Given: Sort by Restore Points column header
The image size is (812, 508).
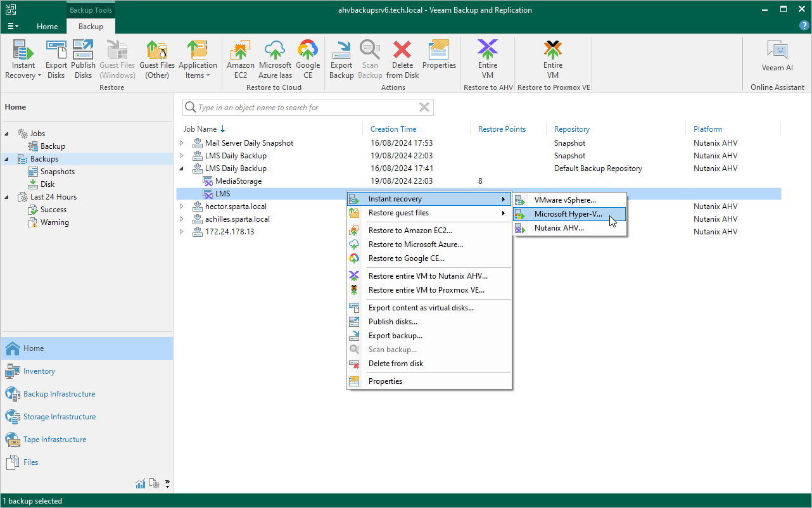Looking at the screenshot, I should click(502, 129).
